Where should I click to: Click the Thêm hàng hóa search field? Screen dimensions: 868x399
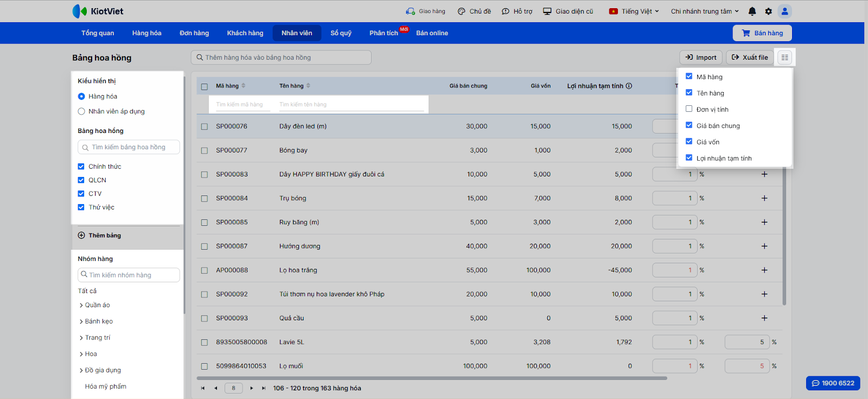pos(282,58)
